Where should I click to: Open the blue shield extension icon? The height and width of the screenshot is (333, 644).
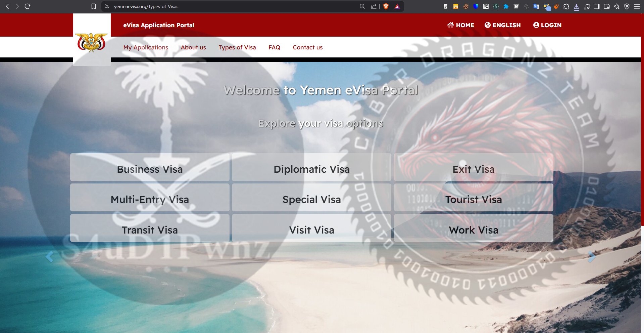[x=476, y=6]
